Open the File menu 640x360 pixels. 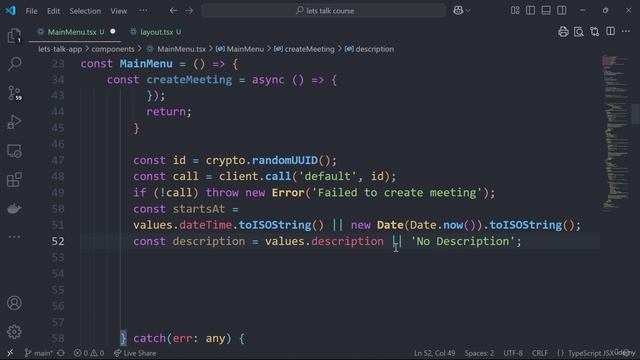coord(31,11)
